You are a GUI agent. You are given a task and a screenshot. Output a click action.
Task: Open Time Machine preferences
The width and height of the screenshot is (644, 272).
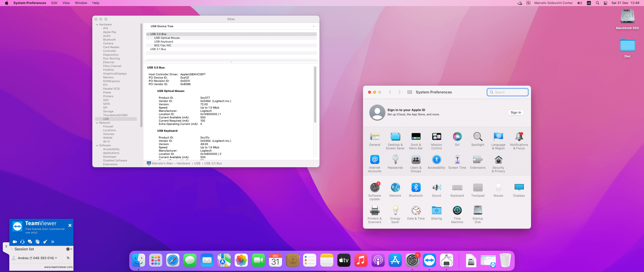click(x=457, y=211)
